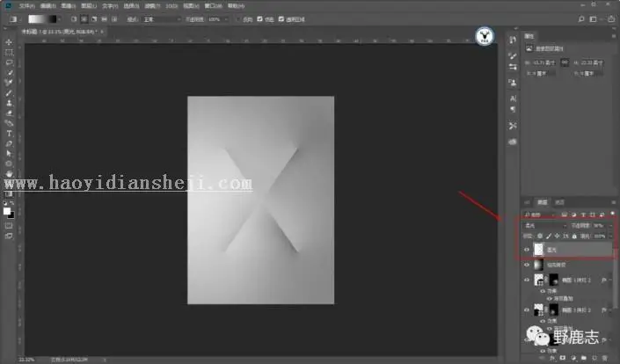
Task: Click the search magnifier icon
Action: click(581, 19)
